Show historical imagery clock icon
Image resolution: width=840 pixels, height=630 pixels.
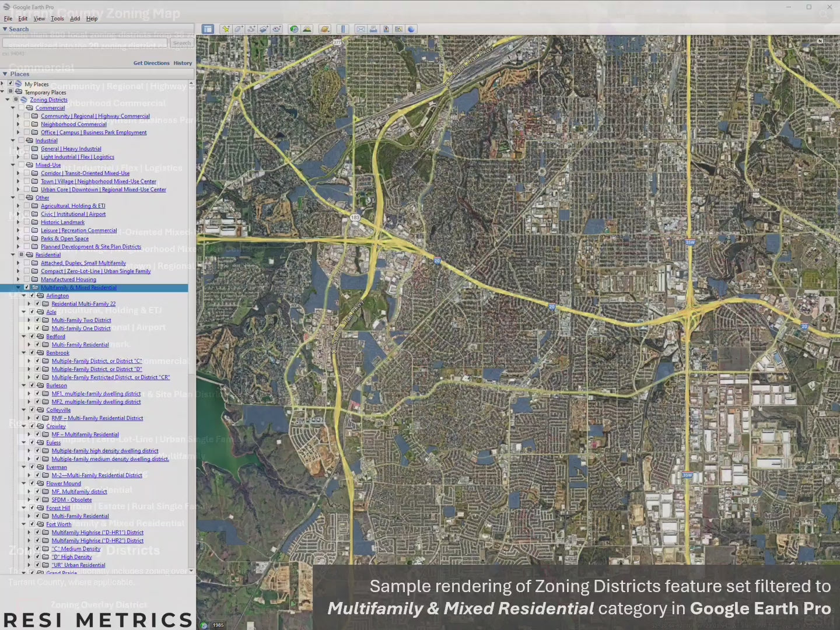coord(294,29)
